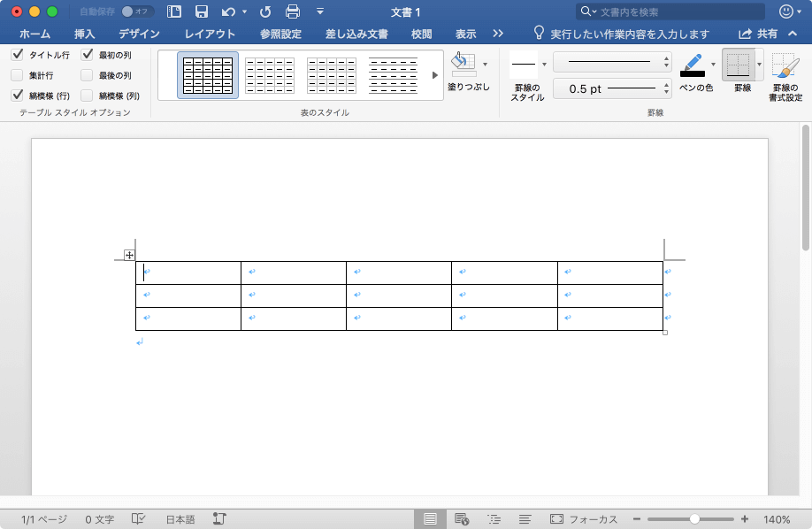The width and height of the screenshot is (812, 529).
Task: Select the ペンの色 pen color tool
Action: [693, 65]
